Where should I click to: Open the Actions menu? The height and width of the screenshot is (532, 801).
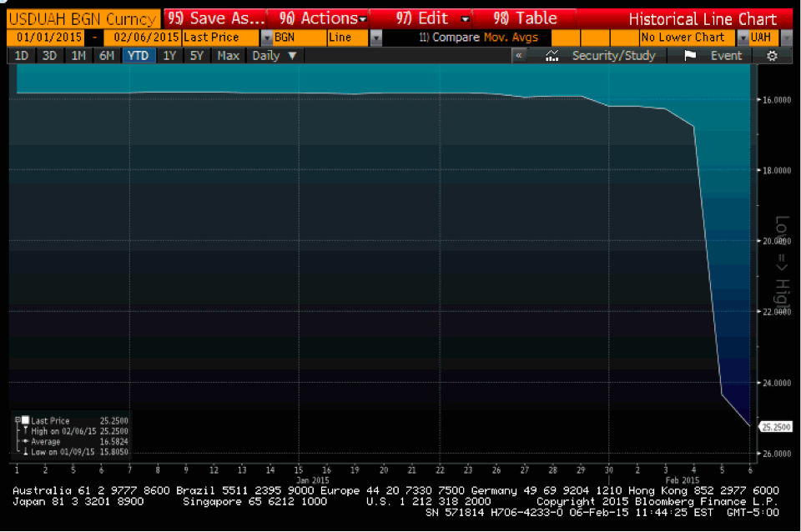coord(318,18)
